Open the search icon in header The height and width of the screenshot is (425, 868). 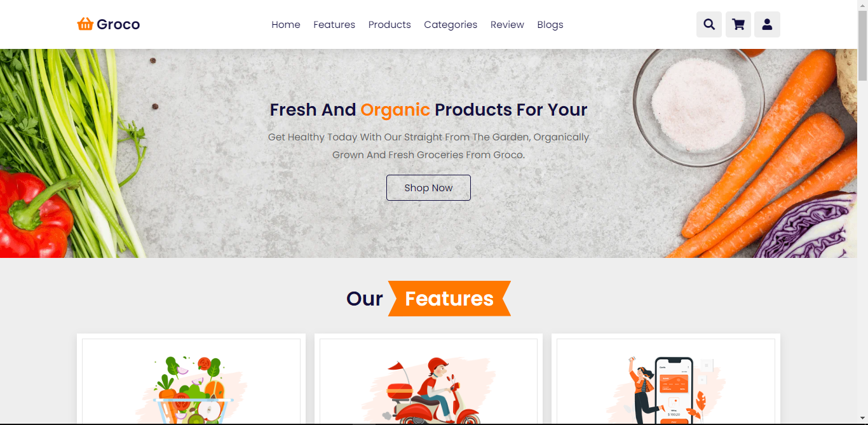tap(709, 25)
